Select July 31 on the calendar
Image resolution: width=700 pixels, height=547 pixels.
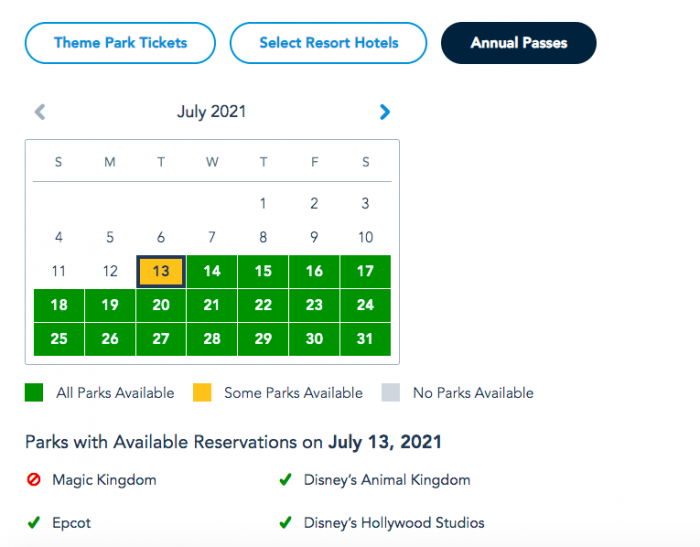point(365,339)
